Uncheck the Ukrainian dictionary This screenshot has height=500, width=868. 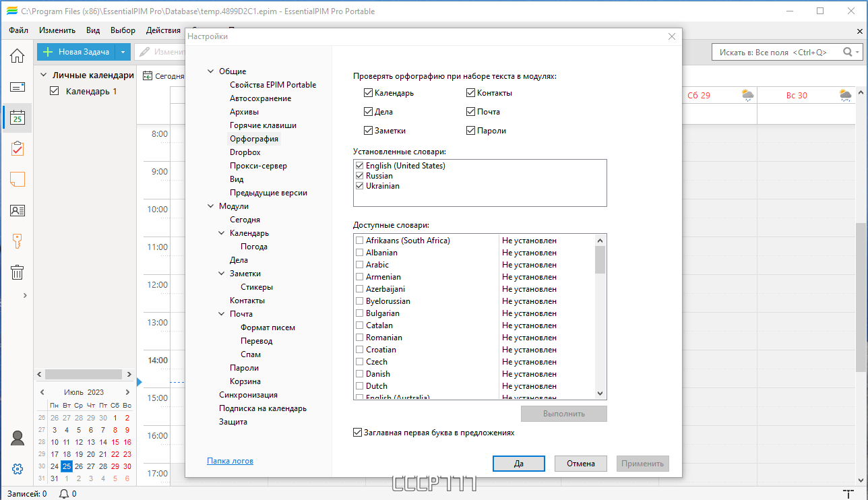coord(359,186)
